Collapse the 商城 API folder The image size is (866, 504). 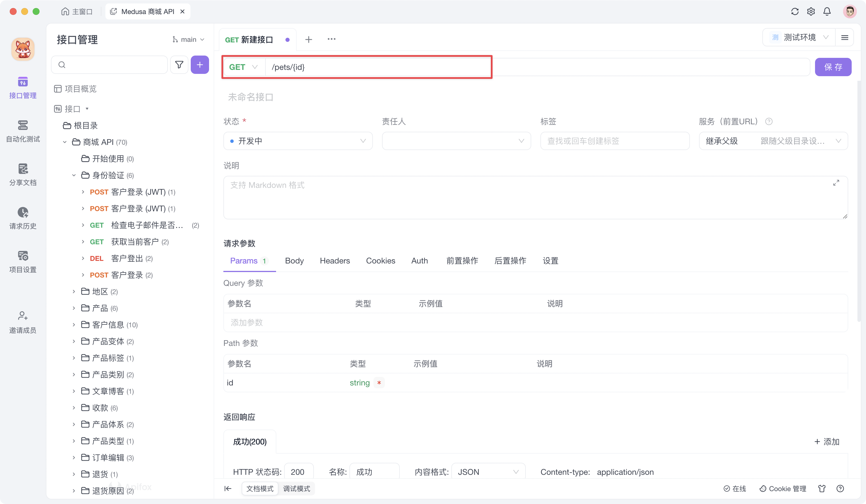(65, 142)
